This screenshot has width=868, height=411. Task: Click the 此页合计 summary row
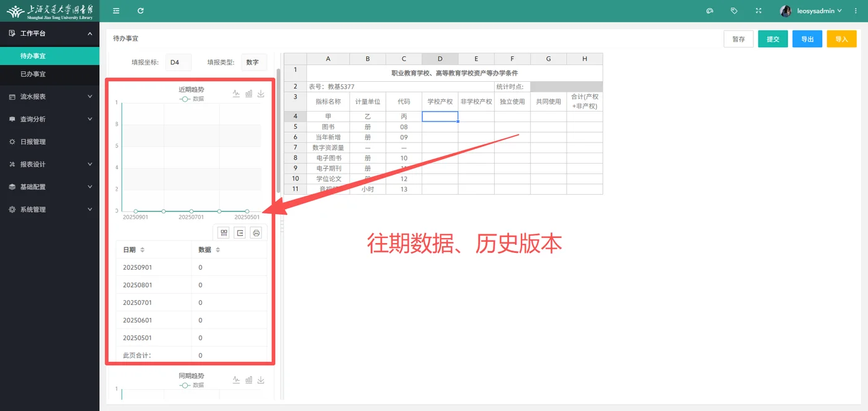point(192,355)
